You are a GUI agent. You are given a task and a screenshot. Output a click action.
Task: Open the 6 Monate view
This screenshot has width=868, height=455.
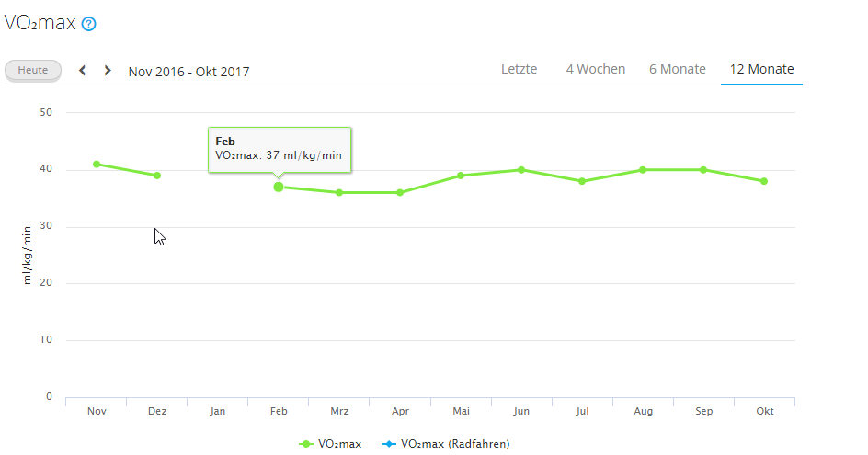677,69
